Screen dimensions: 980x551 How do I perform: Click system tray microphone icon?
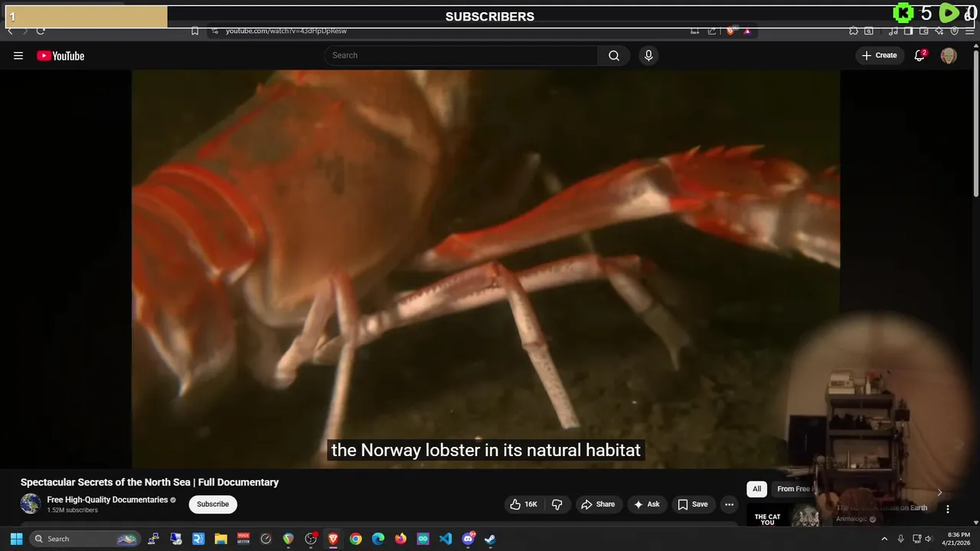point(901,539)
